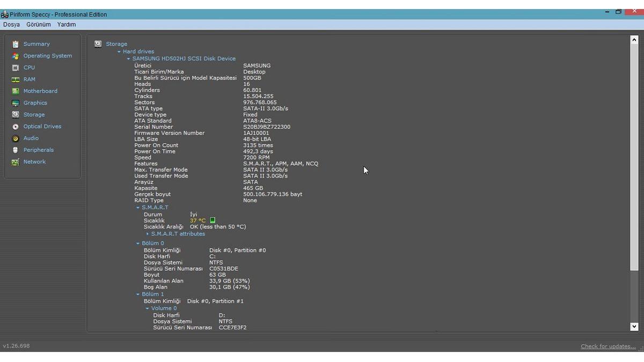Image resolution: width=644 pixels, height=362 pixels.
Task: Open the Operating System section icon
Action: tap(16, 56)
